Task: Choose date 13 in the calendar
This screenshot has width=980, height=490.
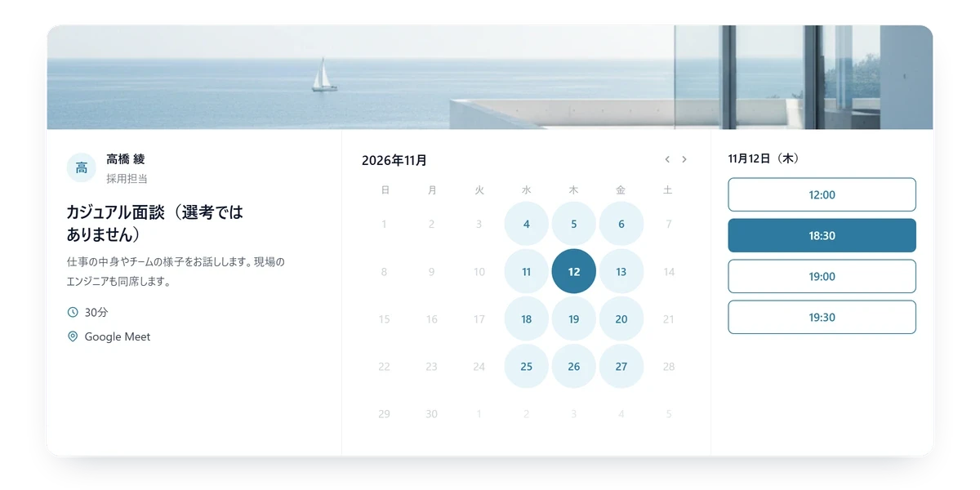Action: pyautogui.click(x=621, y=271)
